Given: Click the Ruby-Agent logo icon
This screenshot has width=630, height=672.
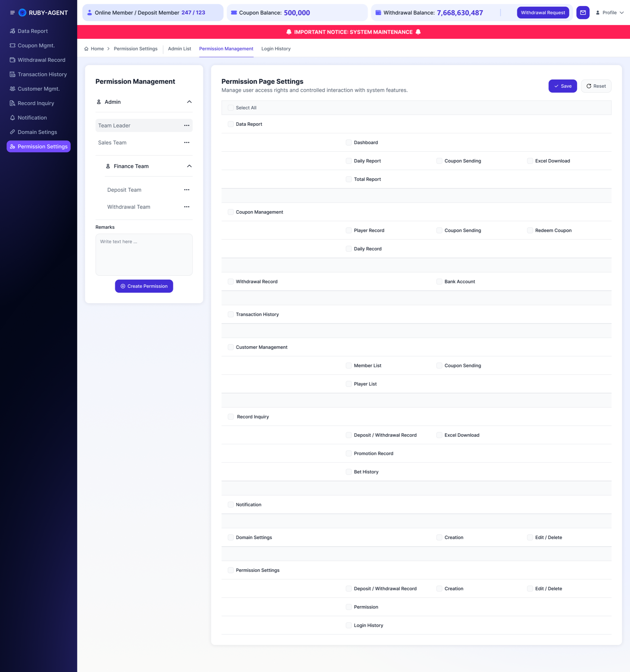Looking at the screenshot, I should 22,13.
